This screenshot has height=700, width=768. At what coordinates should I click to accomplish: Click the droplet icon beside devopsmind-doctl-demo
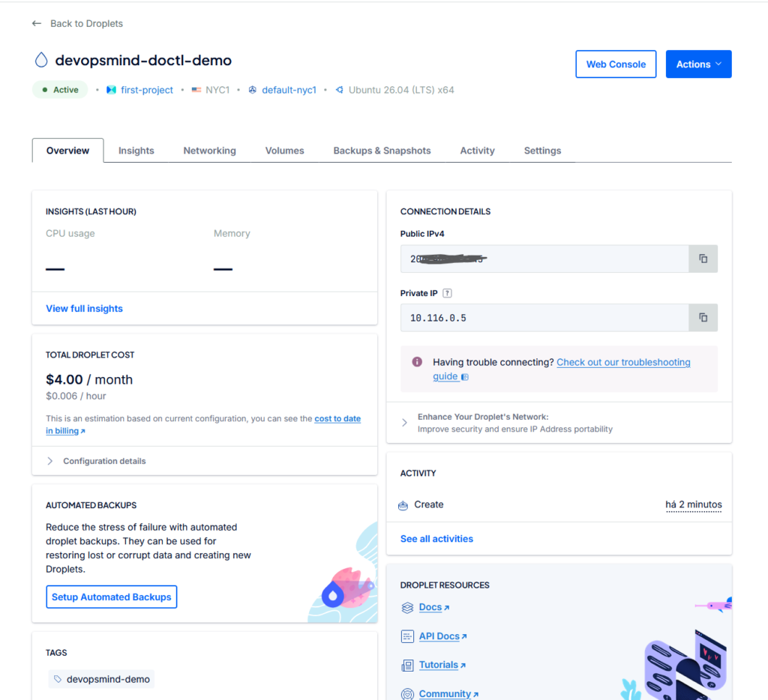41,60
